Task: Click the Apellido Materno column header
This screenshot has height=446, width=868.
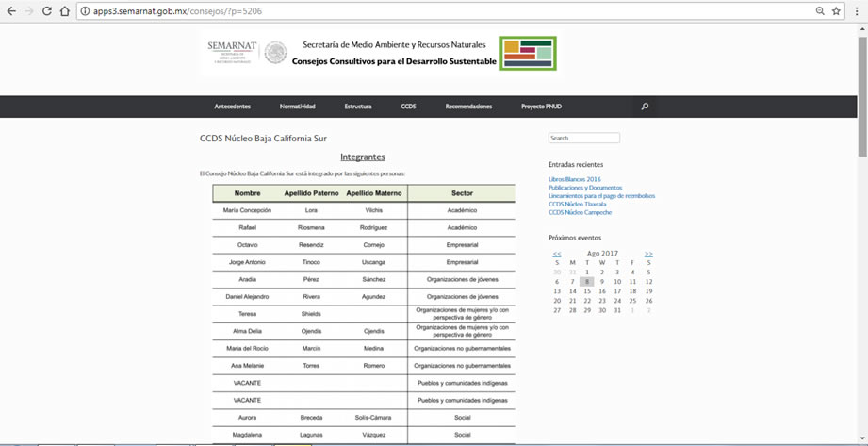Action: click(374, 193)
